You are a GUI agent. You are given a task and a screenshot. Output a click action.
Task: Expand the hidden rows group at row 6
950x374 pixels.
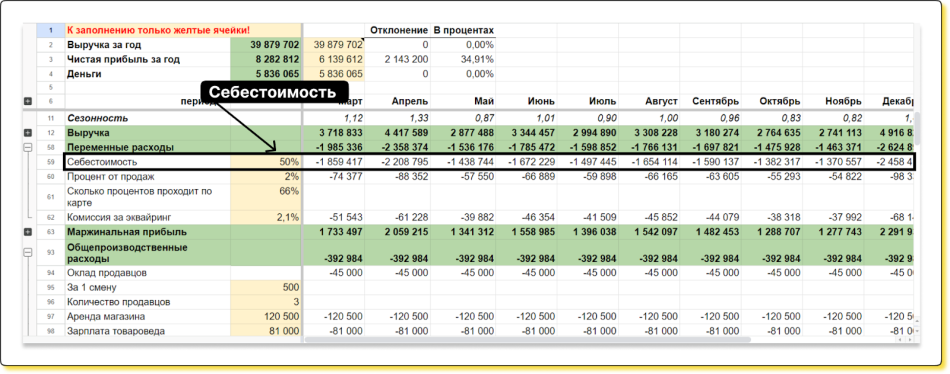[x=28, y=101]
